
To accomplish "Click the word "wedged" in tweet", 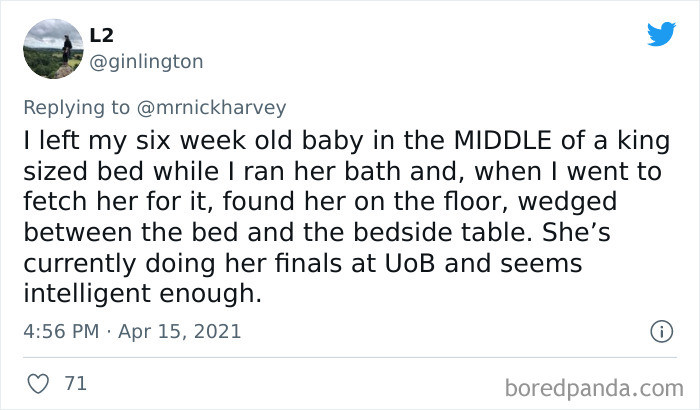I will (567, 202).
